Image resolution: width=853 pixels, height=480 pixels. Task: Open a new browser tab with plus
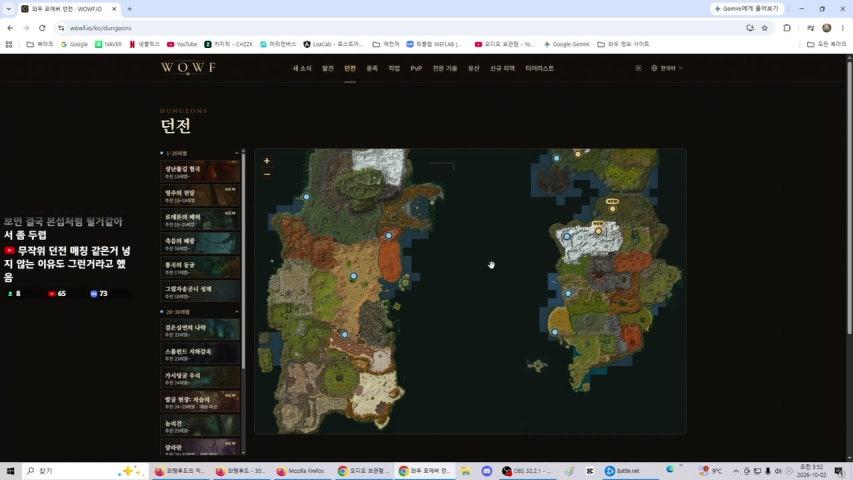click(x=129, y=9)
